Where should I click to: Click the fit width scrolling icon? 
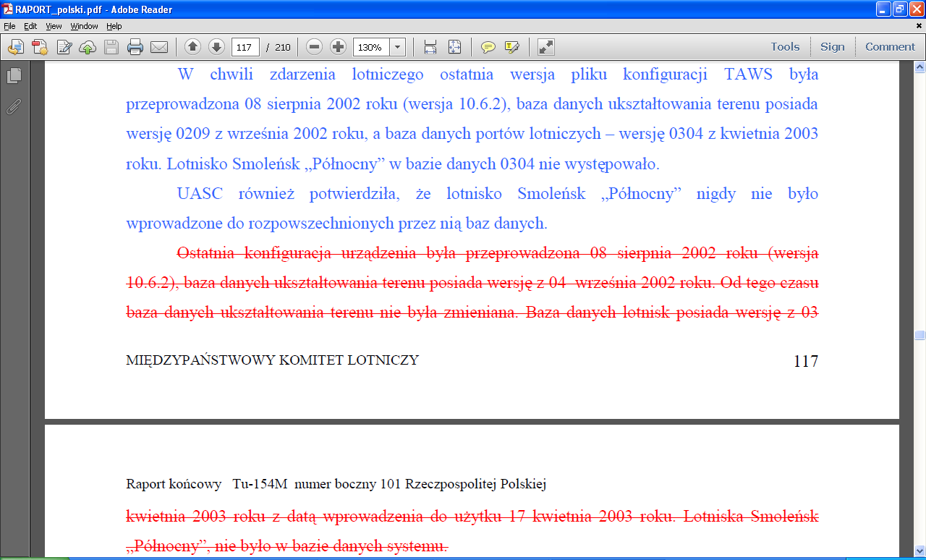tap(430, 47)
